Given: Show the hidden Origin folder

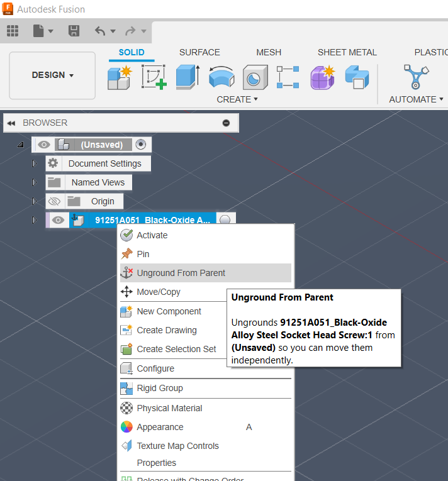Looking at the screenshot, I should click(x=54, y=201).
